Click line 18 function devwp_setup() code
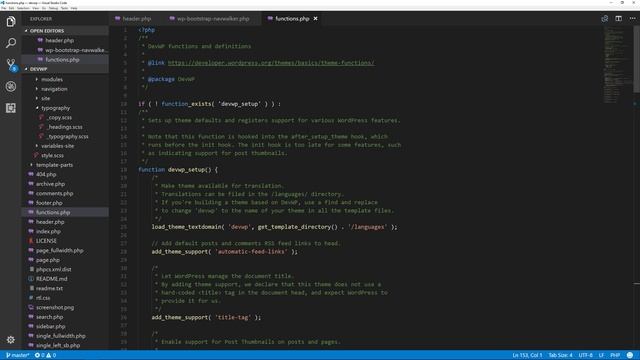640x360 pixels. tap(178, 169)
